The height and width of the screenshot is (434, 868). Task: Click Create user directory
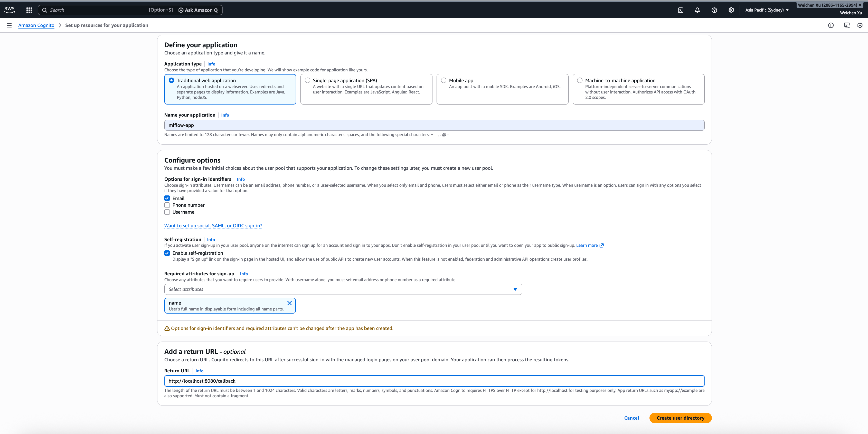[x=680, y=418]
